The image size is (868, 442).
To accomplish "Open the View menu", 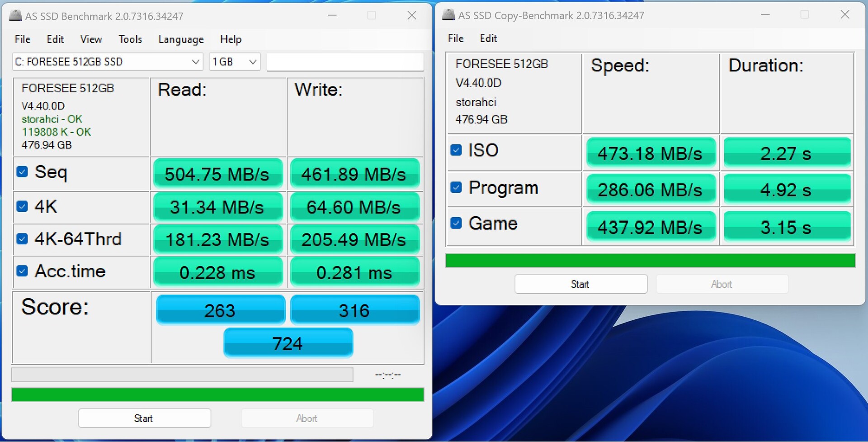I will coord(91,39).
